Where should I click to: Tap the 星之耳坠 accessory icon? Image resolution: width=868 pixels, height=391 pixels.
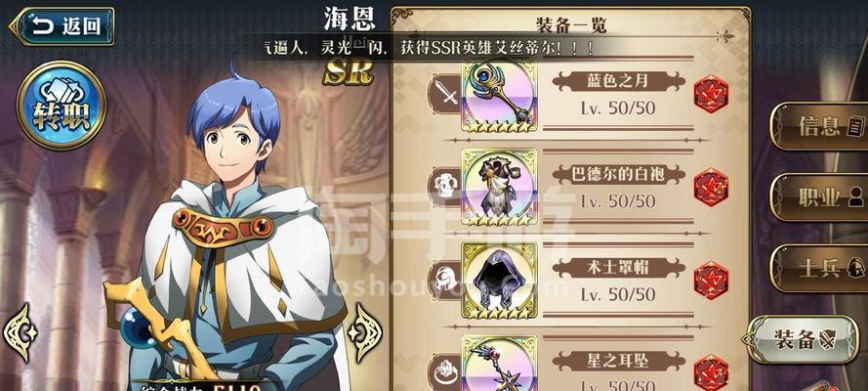point(499,364)
